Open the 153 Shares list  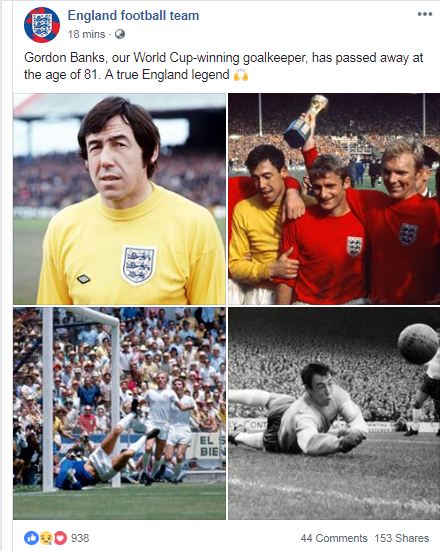(x=402, y=538)
